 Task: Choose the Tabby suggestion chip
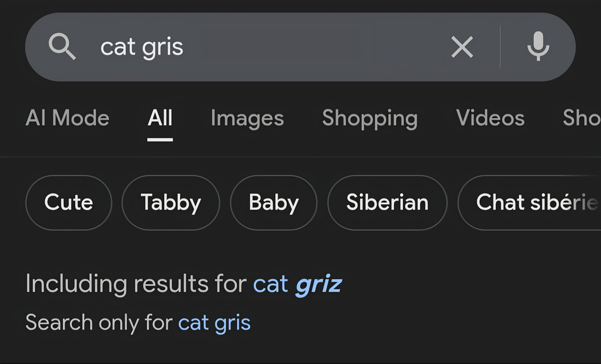(x=171, y=203)
